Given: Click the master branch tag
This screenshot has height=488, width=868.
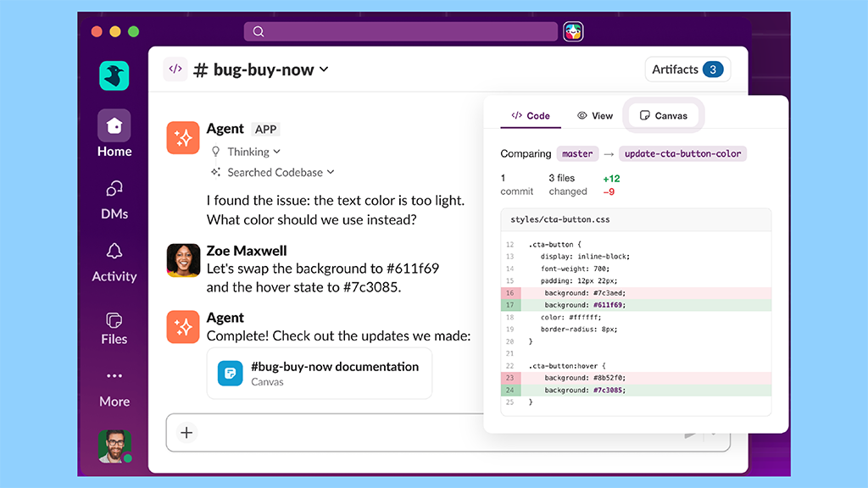Looking at the screenshot, I should point(576,154).
